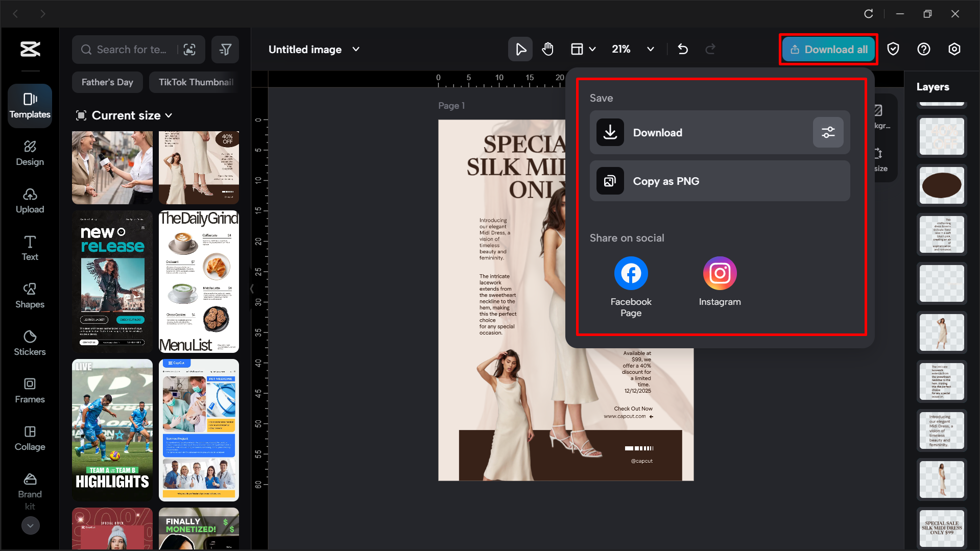Open the Upload panel

pos(30,200)
